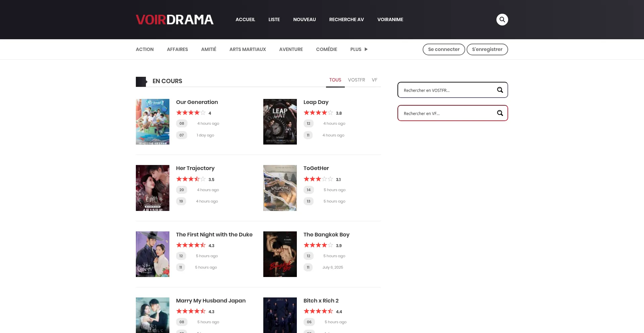Viewport: 644px width, 333px height.
Task: Click the Rechercher en VOSTFR input field
Action: [448, 90]
